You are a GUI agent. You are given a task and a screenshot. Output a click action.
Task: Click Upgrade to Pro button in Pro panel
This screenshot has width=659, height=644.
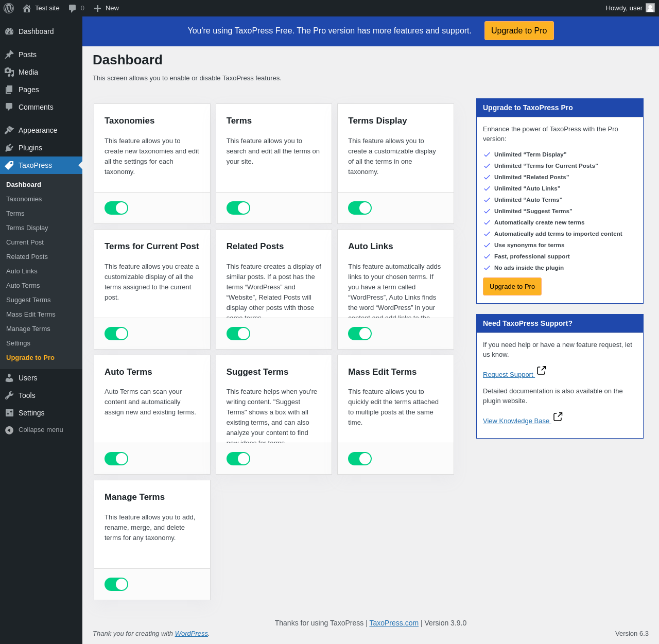[512, 287]
